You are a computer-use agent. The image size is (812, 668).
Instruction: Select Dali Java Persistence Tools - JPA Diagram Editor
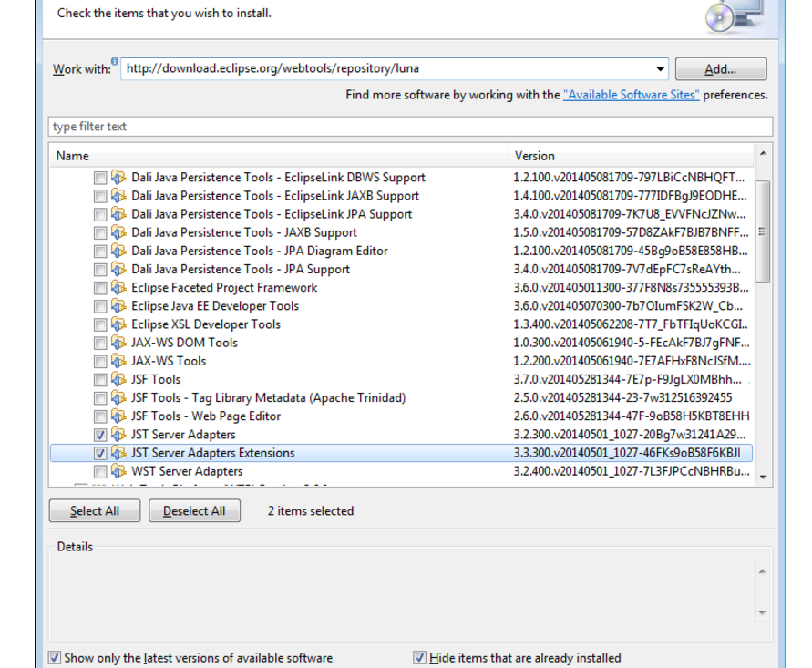[260, 252]
